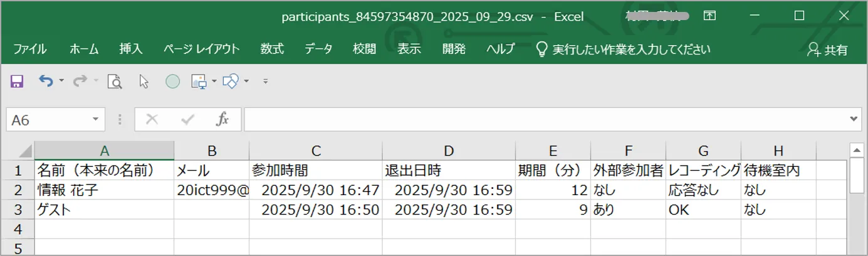This screenshot has height=256, width=868.
Task: Click the Undo arrow icon
Action: 46,81
